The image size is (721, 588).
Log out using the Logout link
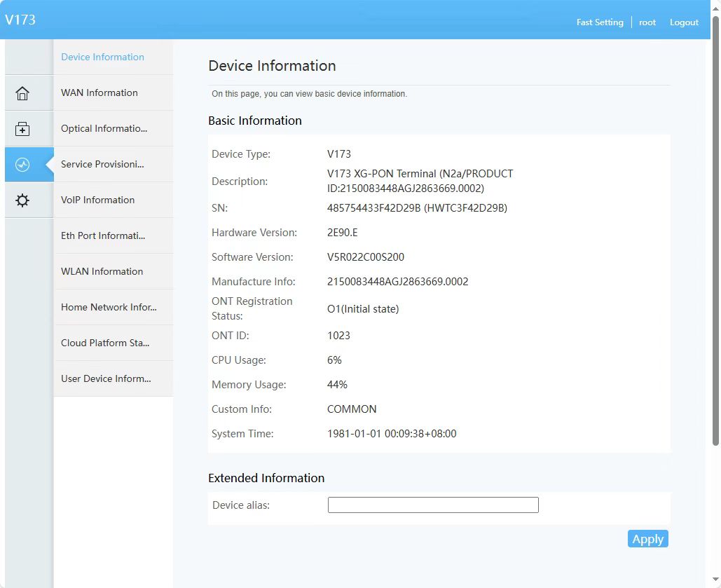[x=684, y=22]
